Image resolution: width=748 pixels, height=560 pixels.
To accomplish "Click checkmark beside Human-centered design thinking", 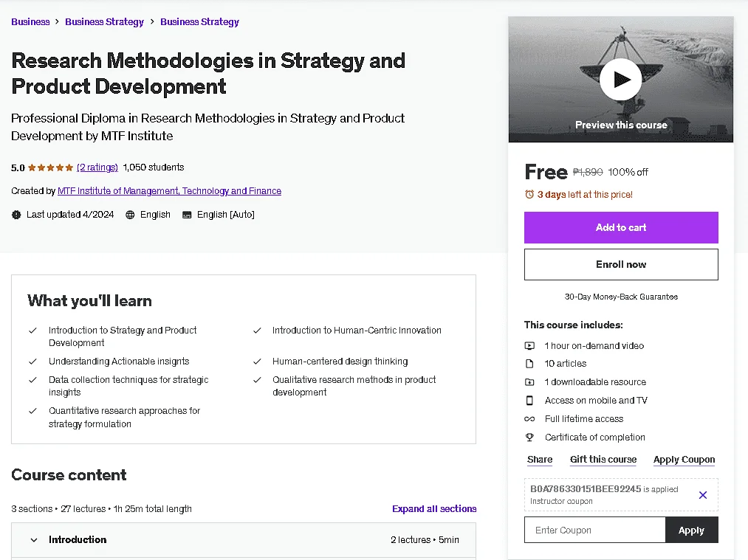I will (x=257, y=362).
